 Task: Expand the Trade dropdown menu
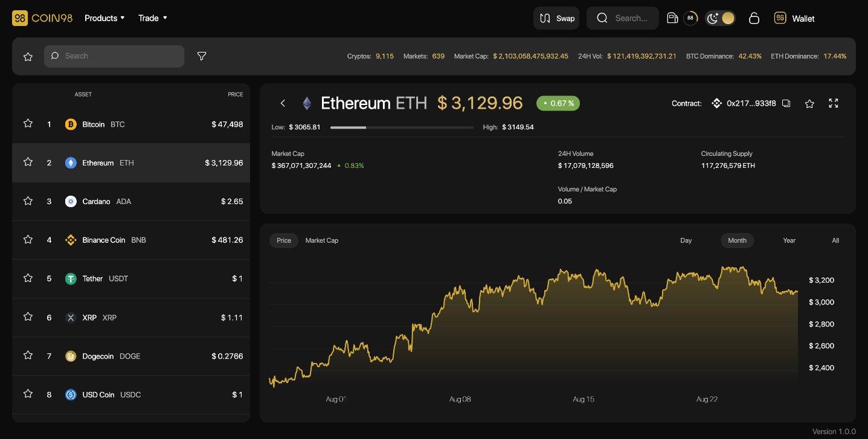(x=152, y=18)
